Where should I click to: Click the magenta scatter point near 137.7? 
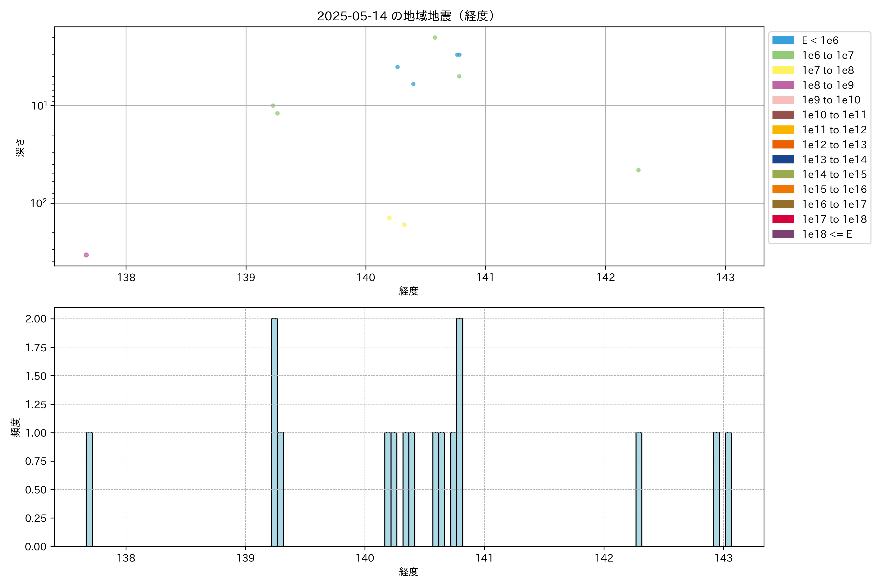(x=86, y=255)
